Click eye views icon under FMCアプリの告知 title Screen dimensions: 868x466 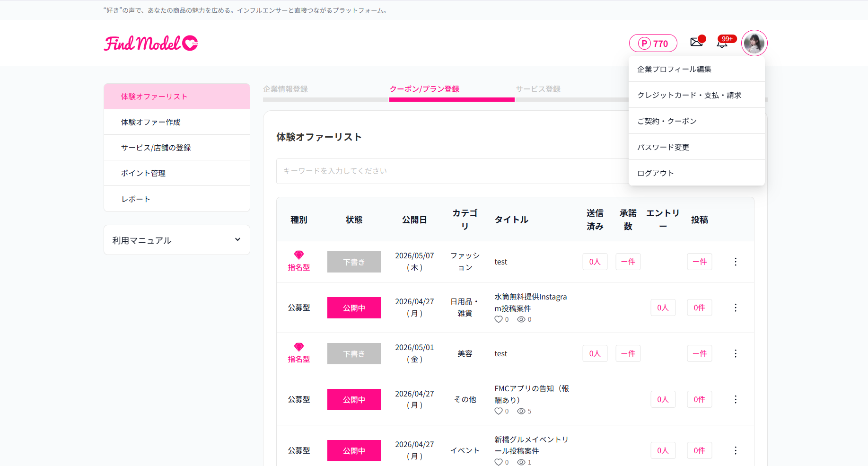tap(521, 411)
